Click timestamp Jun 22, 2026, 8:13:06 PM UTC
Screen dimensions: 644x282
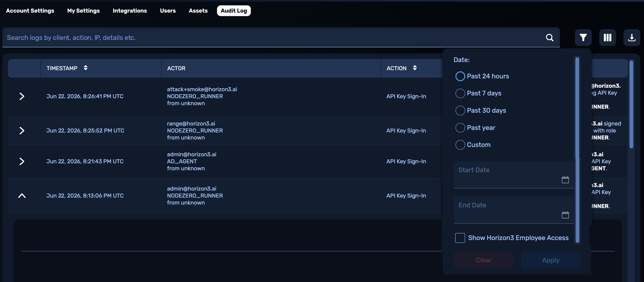(x=85, y=195)
